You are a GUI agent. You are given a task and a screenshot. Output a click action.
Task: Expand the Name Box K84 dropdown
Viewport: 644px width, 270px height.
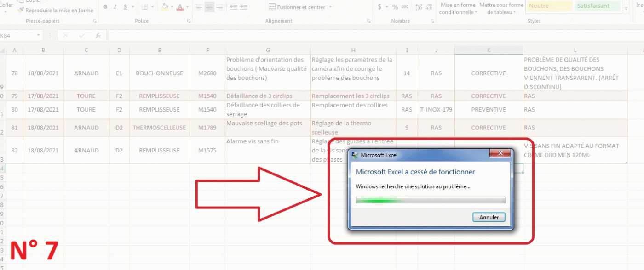(x=38, y=35)
